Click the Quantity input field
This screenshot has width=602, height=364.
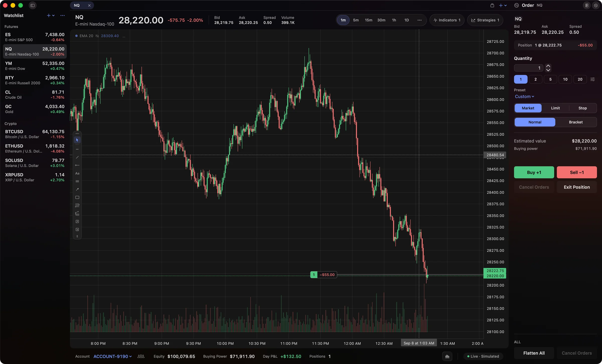[529, 68]
